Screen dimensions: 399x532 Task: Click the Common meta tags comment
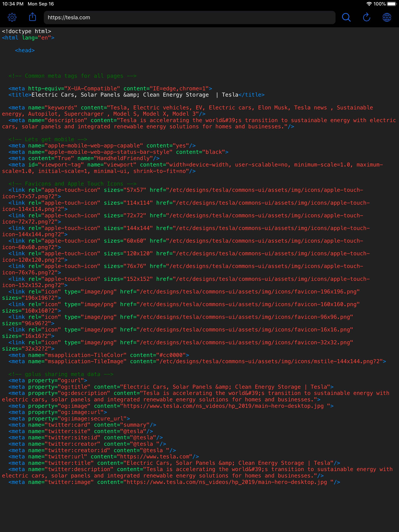pyautogui.click(x=72, y=76)
